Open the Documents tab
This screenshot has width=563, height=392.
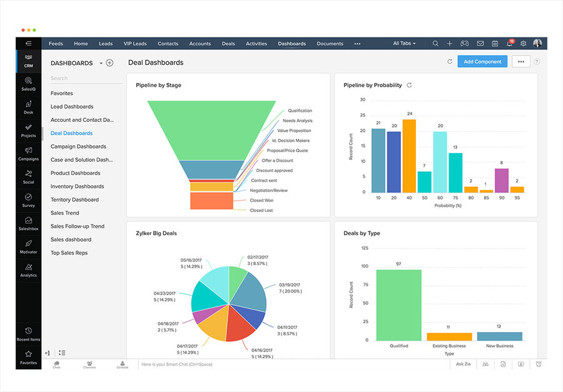click(x=330, y=43)
